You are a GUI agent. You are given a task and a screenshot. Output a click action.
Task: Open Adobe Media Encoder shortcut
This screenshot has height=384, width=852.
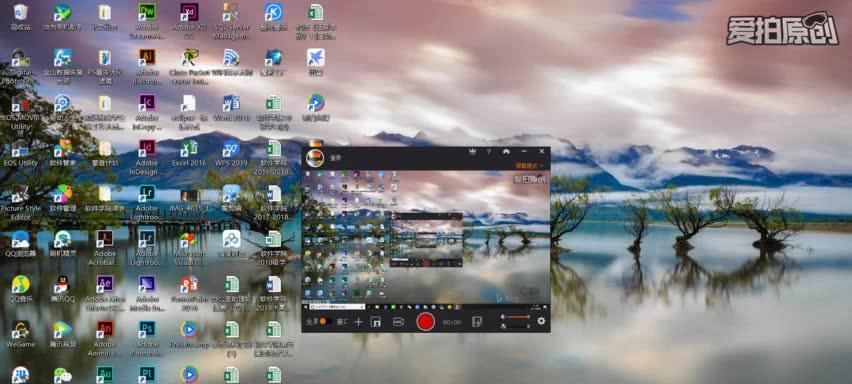click(x=147, y=293)
